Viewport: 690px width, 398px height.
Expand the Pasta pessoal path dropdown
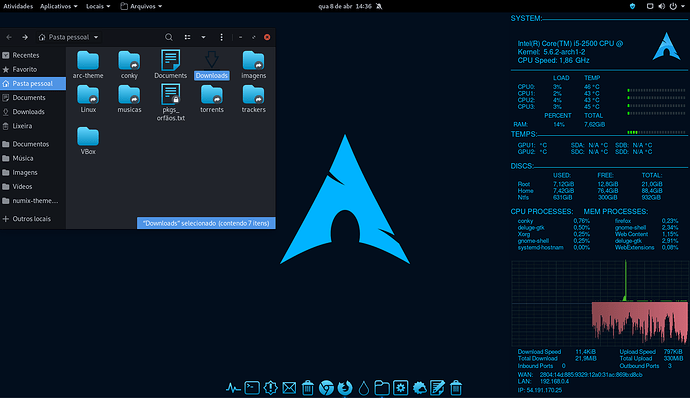point(68,37)
